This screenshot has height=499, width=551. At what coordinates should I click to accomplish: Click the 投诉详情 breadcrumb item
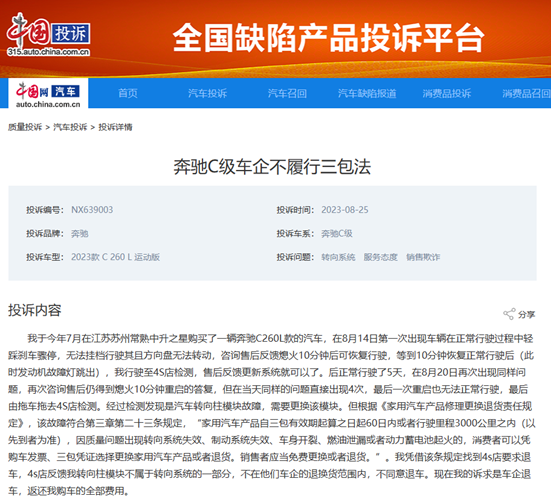coord(115,127)
